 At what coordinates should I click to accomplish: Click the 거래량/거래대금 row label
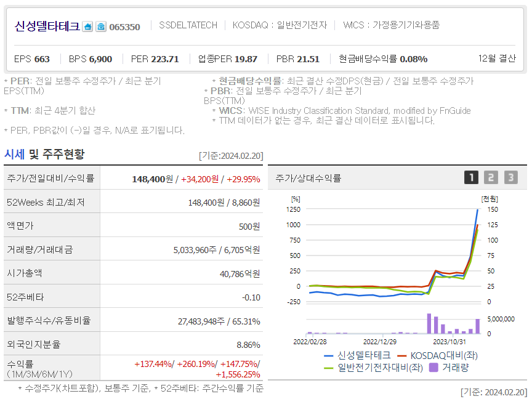point(40,250)
